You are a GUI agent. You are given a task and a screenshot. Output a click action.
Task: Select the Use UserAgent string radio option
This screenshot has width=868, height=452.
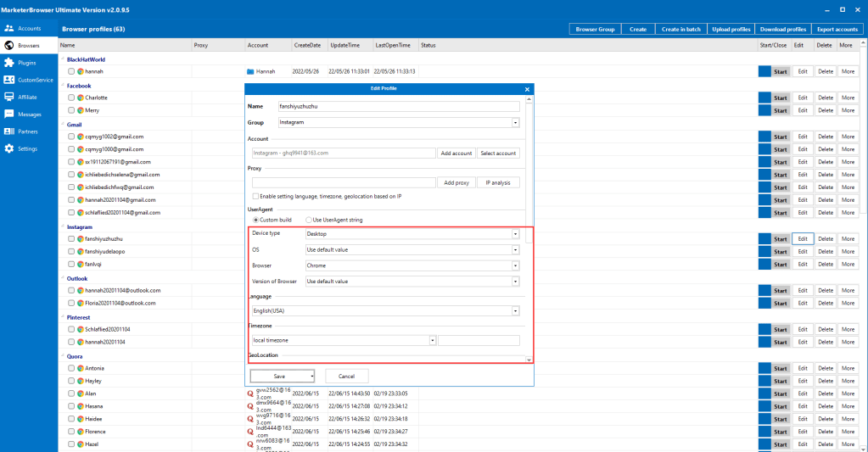(309, 220)
